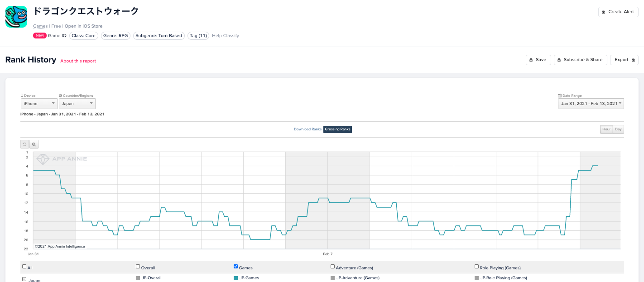
Task: Click the Subgenre: Turn Based tag
Action: 159,36
